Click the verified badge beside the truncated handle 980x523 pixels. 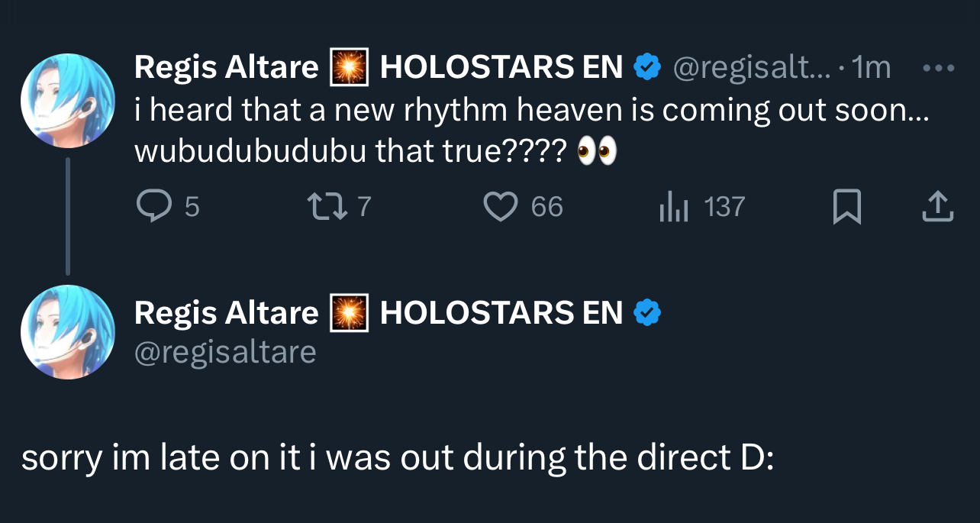(648, 68)
